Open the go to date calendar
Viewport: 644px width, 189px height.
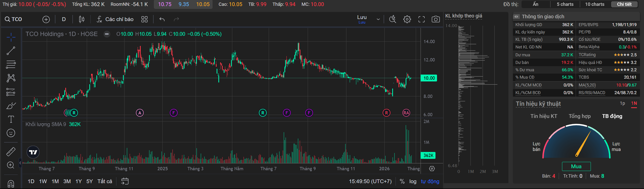(x=125, y=181)
